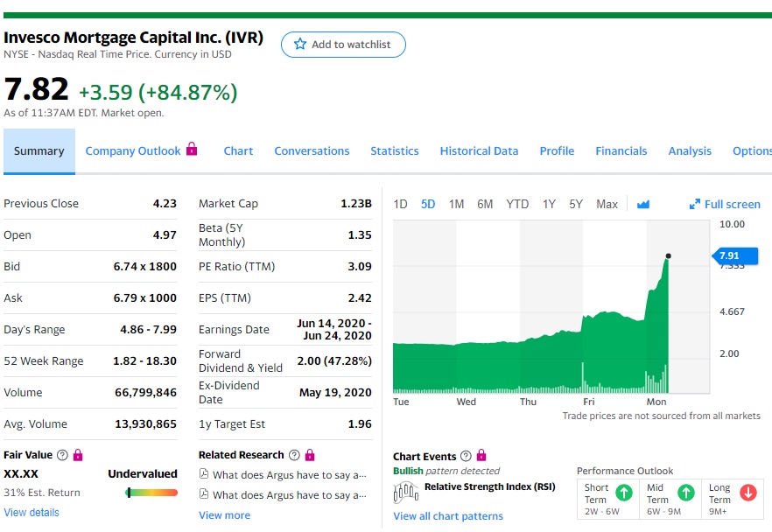This screenshot has height=532, width=772.
Task: Open the Options tab
Action: point(752,151)
